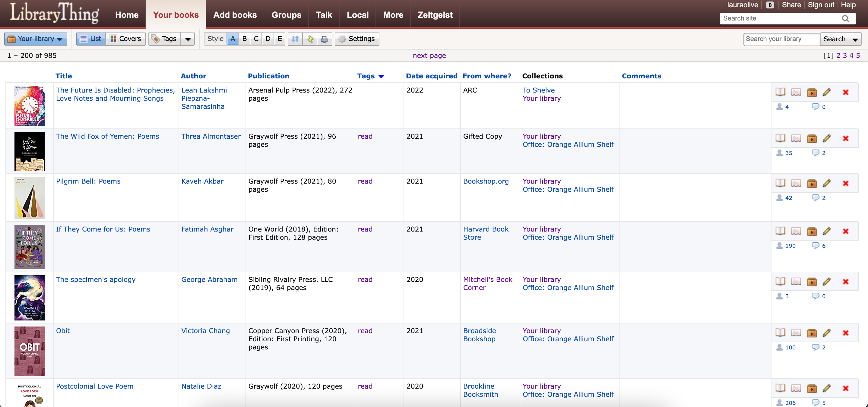Click the box icon on The specimen's apology row
Image resolution: width=868 pixels, height=407 pixels.
812,282
